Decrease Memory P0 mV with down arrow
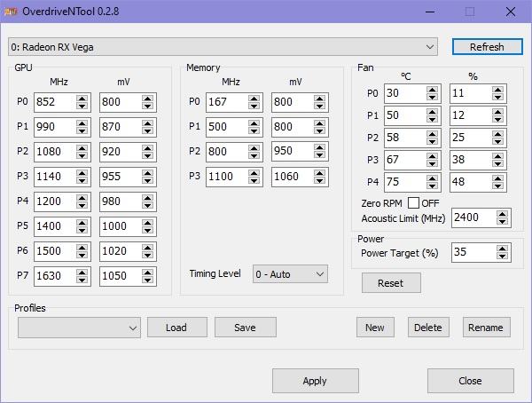 point(319,106)
